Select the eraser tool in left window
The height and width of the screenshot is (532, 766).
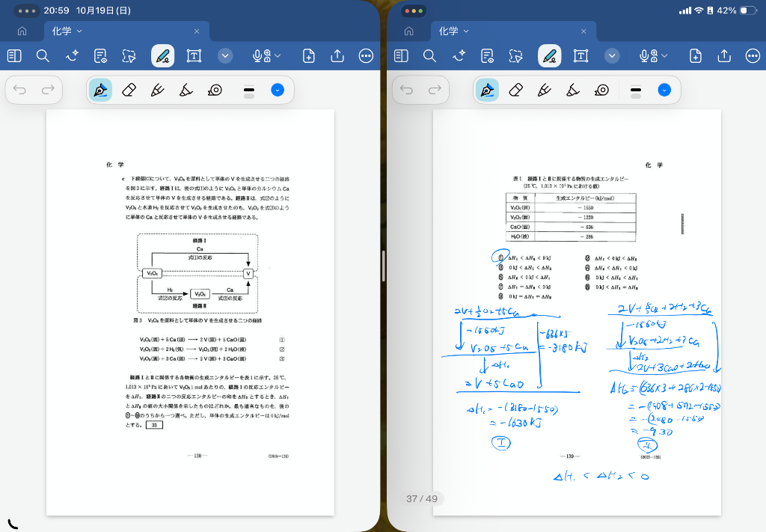[x=129, y=91]
